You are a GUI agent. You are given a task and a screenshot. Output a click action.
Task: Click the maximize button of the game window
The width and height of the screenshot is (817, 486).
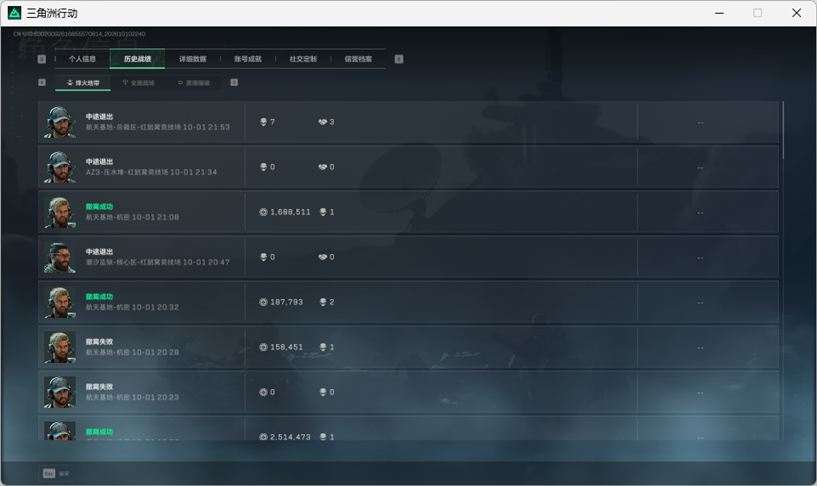click(x=758, y=13)
